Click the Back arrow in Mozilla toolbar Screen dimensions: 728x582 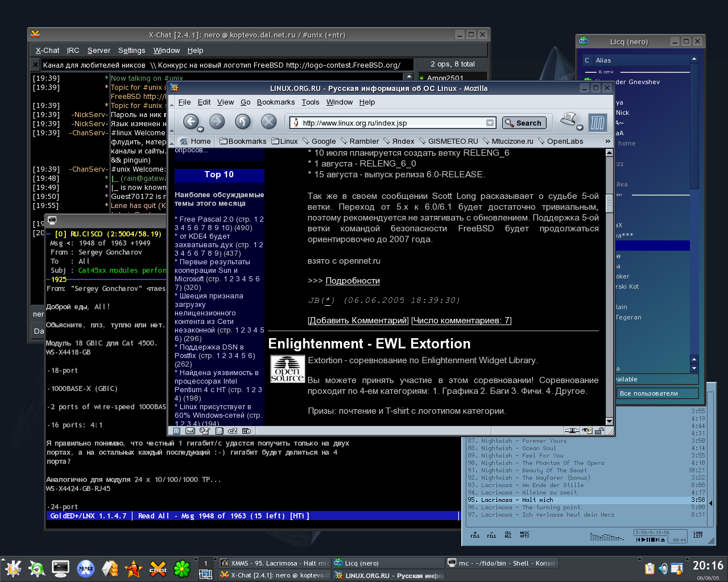point(191,122)
